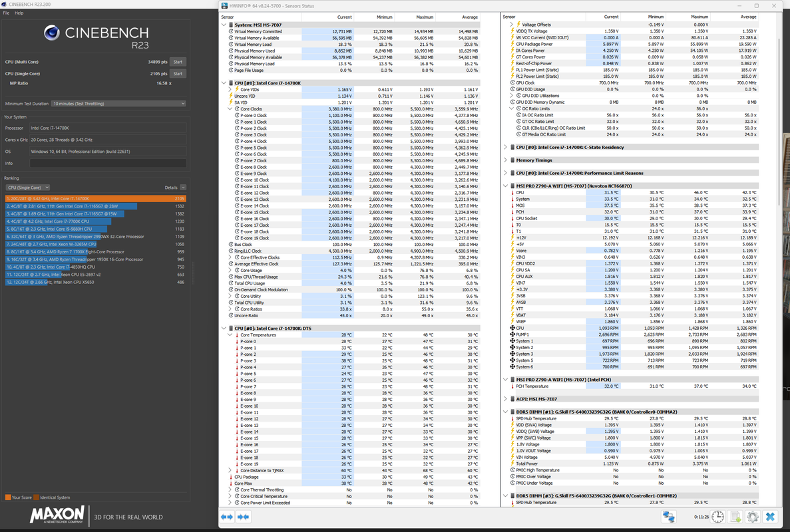Expand the Voltage Offsets row

coord(512,25)
